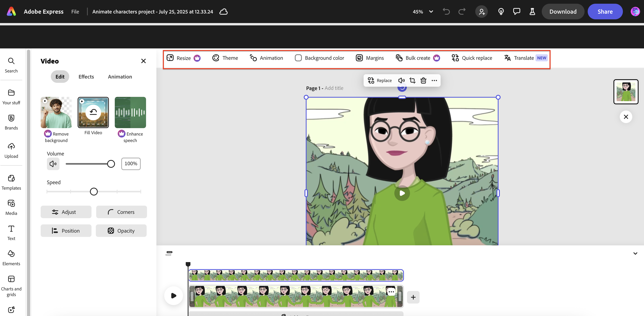Toggle timeline layers view icon
Image resolution: width=644 pixels, height=316 pixels.
coord(169,253)
